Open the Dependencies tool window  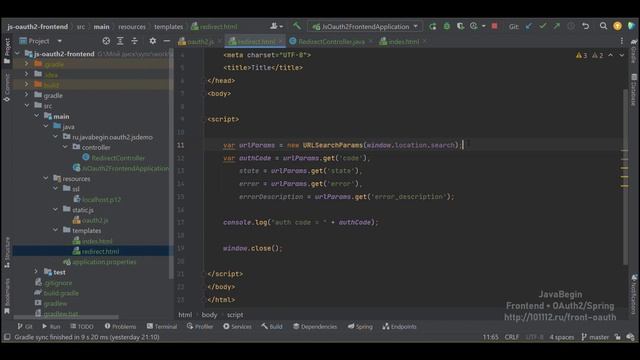click(315, 327)
